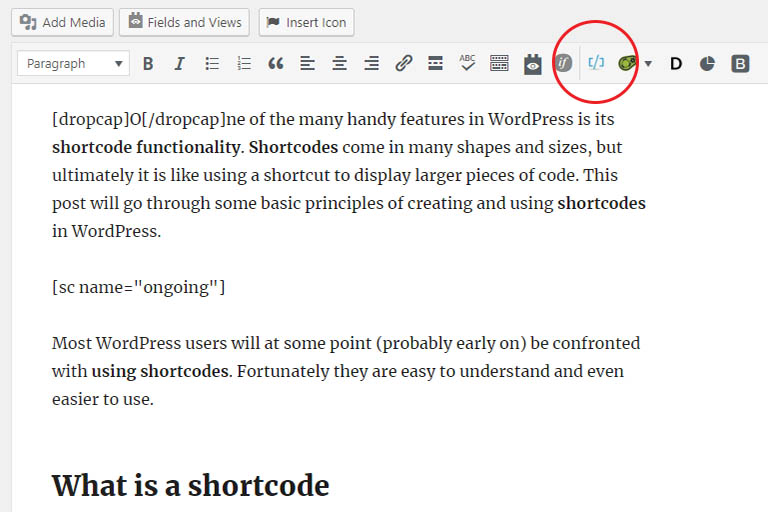
Task: Toggle bold formatting
Action: tap(148, 64)
